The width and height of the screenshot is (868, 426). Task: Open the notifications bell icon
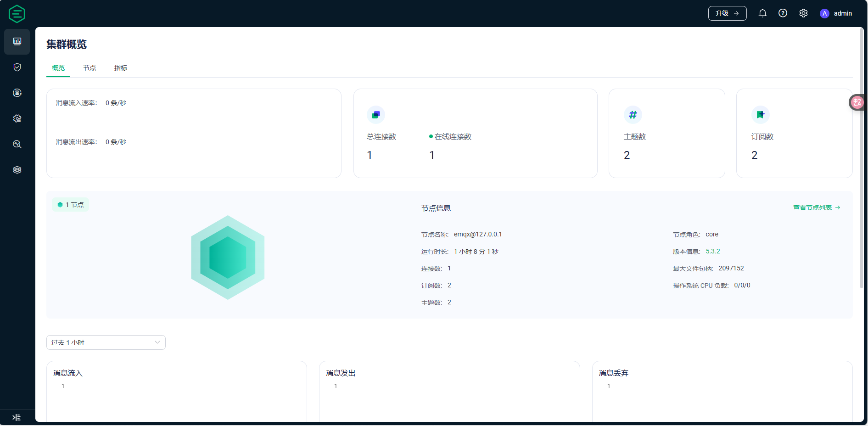click(x=762, y=13)
